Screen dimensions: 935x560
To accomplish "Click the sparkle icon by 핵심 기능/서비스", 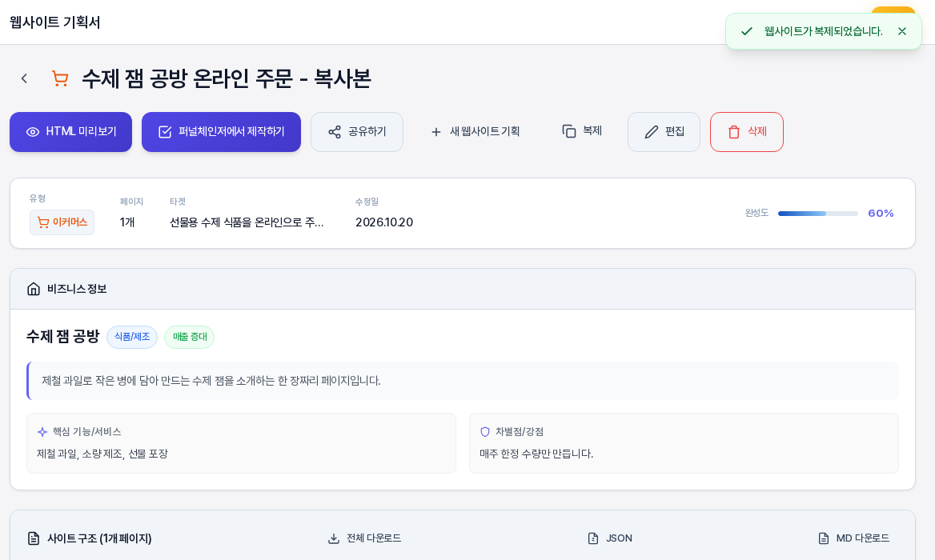I will 42,432.
